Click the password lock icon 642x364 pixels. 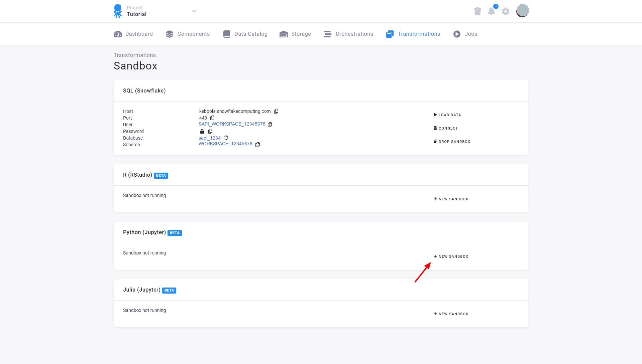pyautogui.click(x=202, y=131)
